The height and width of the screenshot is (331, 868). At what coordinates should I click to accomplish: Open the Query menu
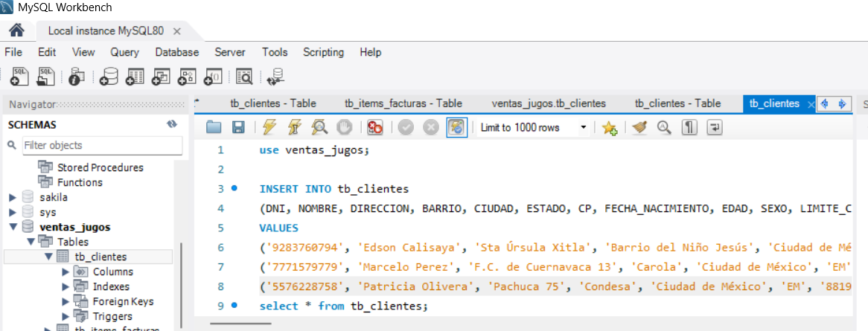tap(124, 53)
